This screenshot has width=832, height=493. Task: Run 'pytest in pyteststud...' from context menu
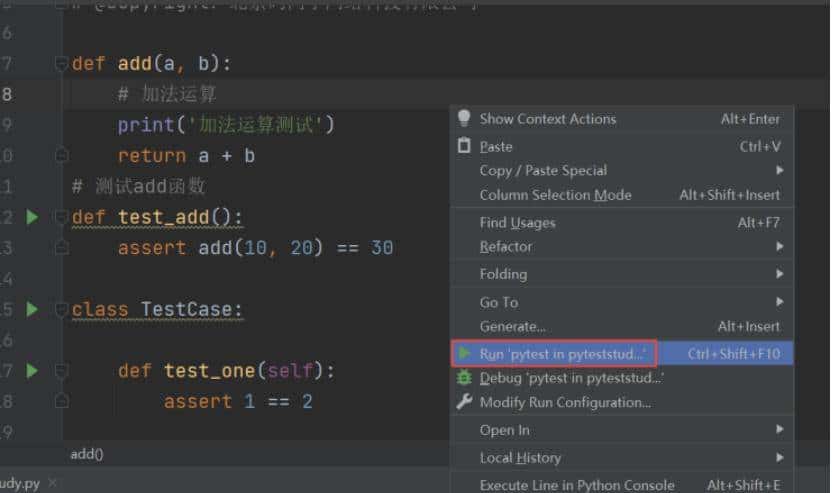[622, 353]
